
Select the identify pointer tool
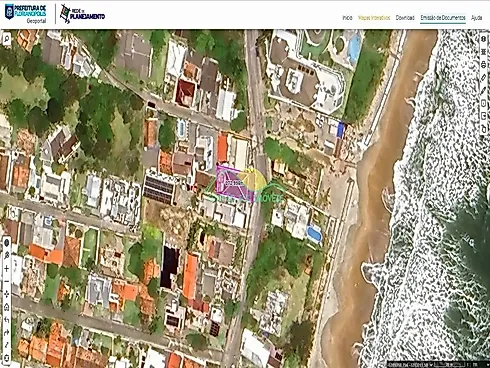pyautogui.click(x=6, y=256)
